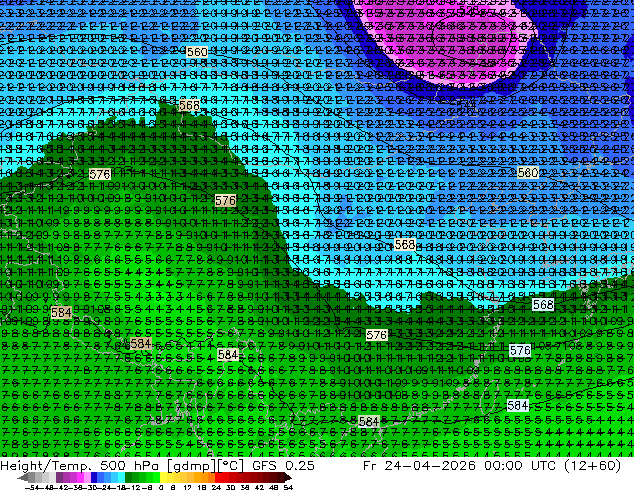Viewport: 634px width, 490px height.
Task: Click the 580 height contour label
Action: (x=528, y=173)
